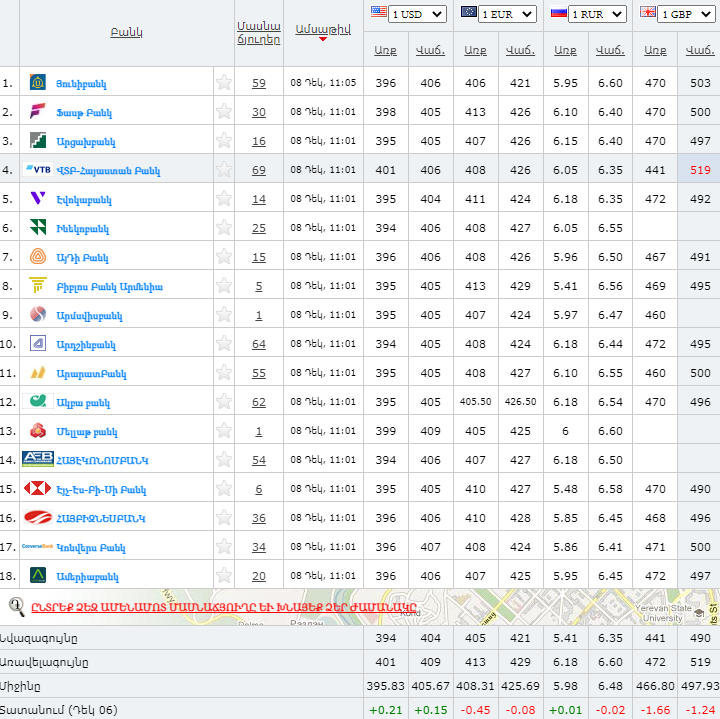The height and width of the screenshot is (719, 720).
Task: Sort by GBP Վաճ. sell column header
Action: coord(700,50)
